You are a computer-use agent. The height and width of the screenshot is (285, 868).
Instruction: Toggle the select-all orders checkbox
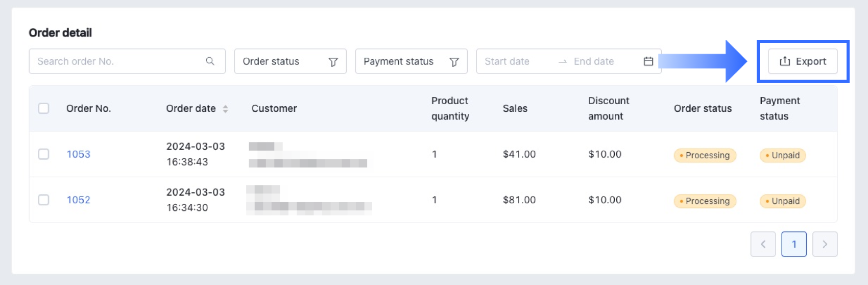point(44,108)
